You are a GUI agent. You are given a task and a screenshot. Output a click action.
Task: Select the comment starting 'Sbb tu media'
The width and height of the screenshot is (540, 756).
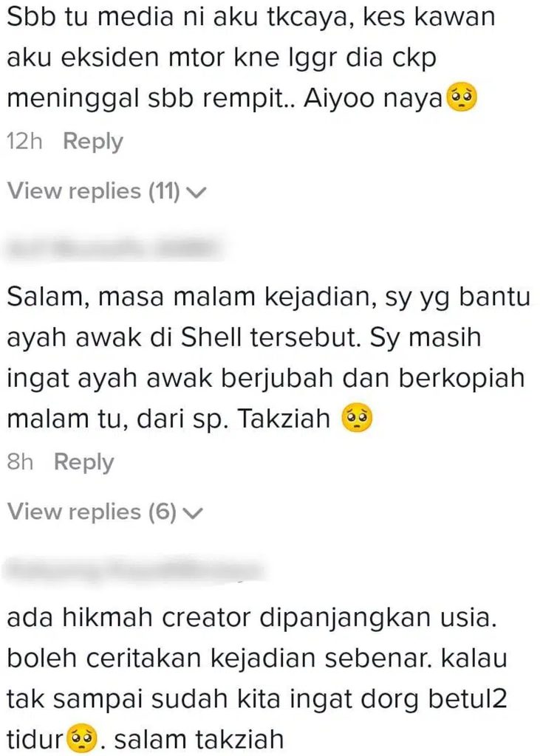tap(251, 58)
